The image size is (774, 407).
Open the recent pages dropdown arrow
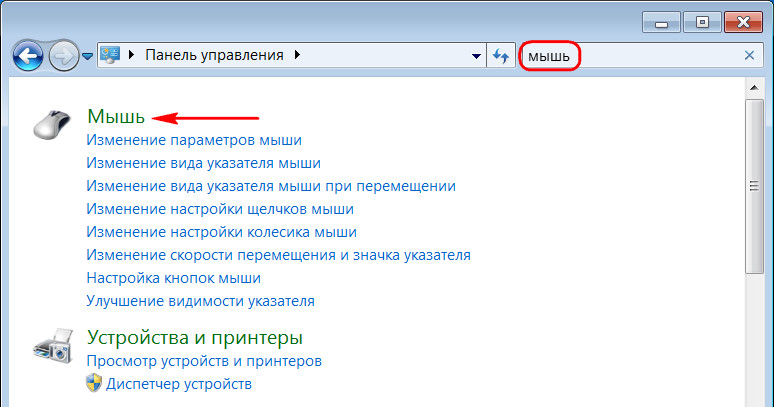point(87,57)
